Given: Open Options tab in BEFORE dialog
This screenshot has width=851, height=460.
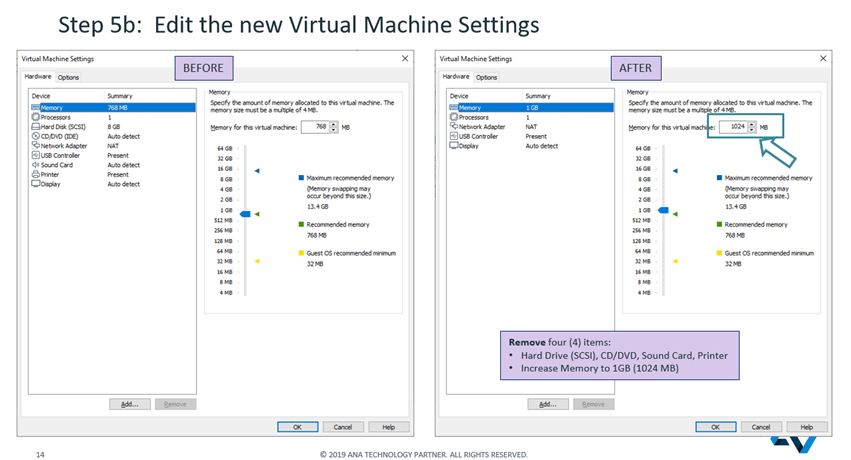Looking at the screenshot, I should click(x=68, y=77).
